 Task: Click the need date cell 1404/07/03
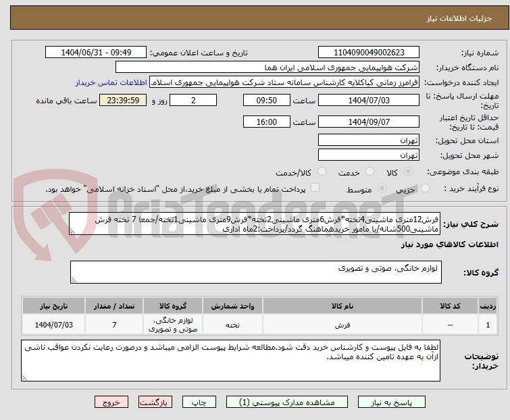tap(53, 325)
